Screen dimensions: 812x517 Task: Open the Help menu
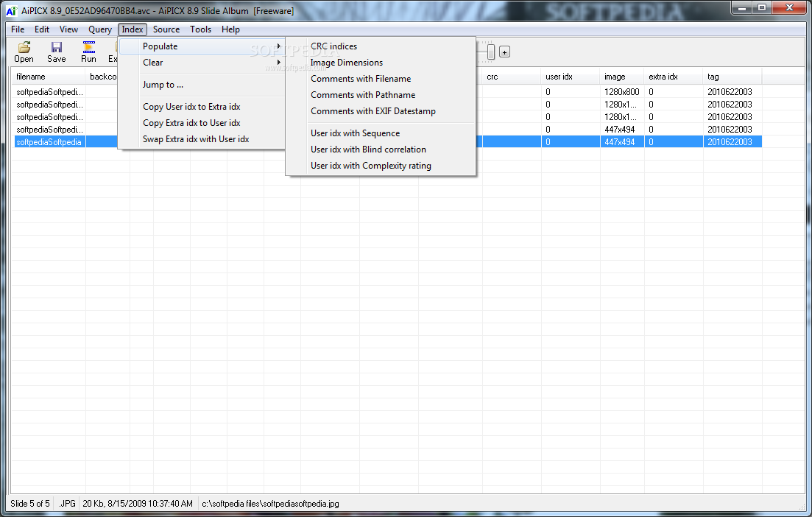pos(230,29)
